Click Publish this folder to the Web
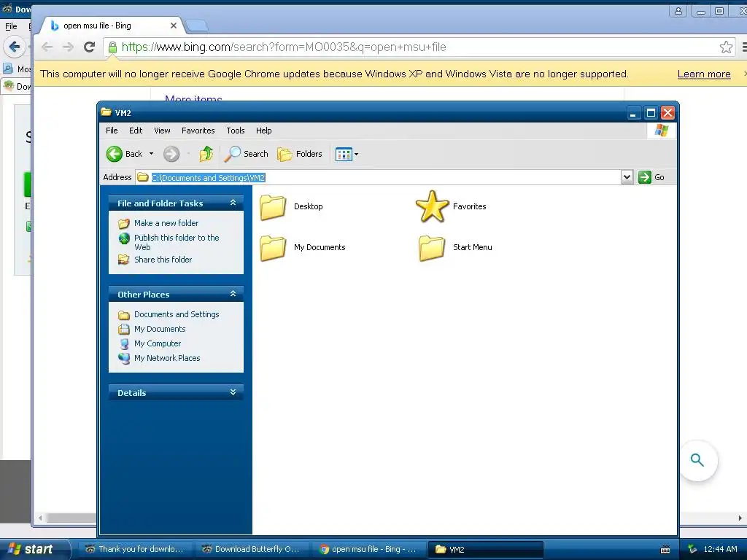This screenshot has width=747, height=560. pos(177,242)
